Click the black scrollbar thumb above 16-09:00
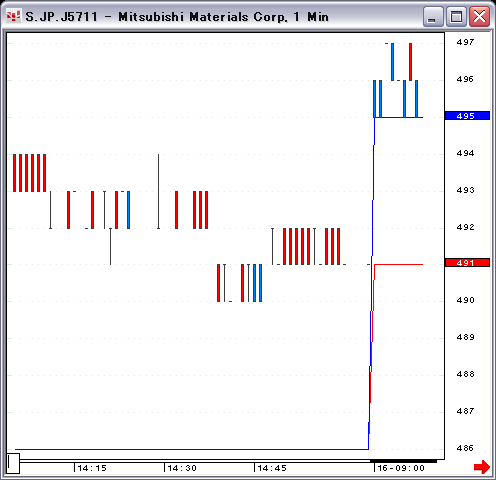The height and width of the screenshot is (480, 496). pyautogui.click(x=403, y=461)
